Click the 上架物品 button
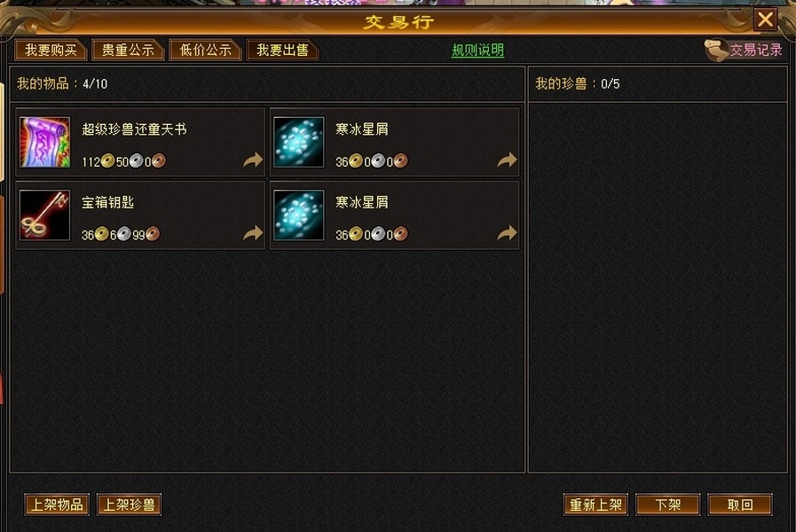The height and width of the screenshot is (532, 796). click(x=57, y=505)
